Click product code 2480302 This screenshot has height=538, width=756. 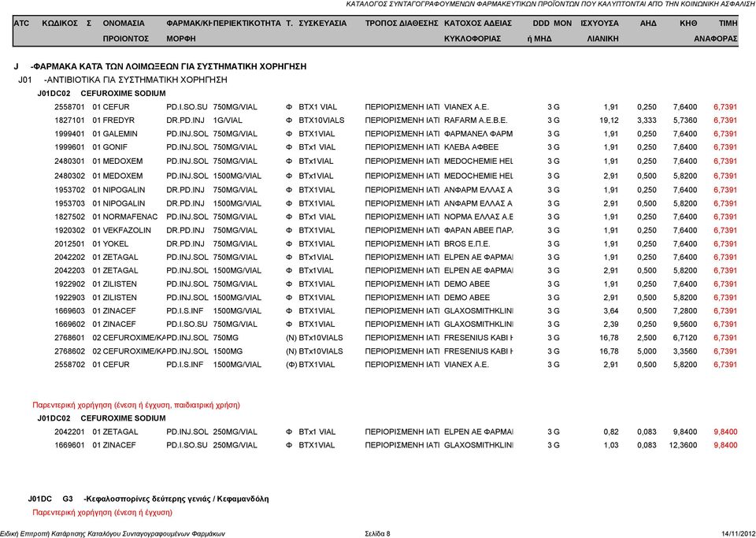[x=69, y=176]
